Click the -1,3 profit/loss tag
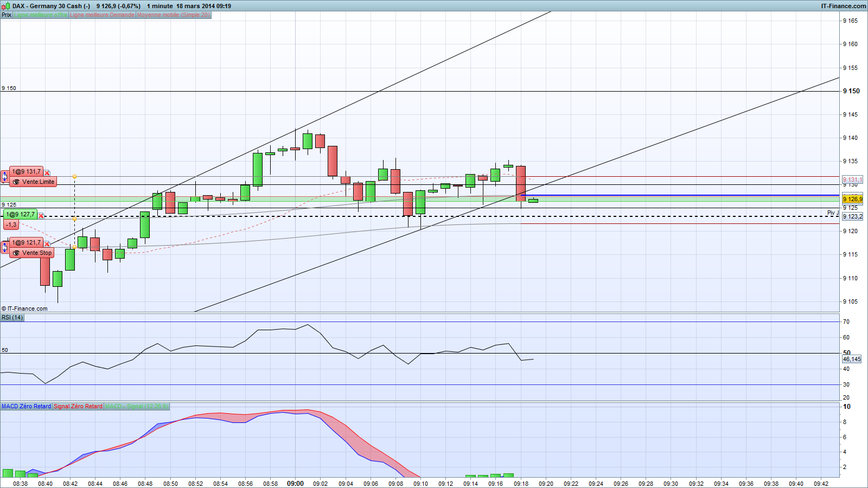Screen dimensions: 868x488 pos(11,224)
